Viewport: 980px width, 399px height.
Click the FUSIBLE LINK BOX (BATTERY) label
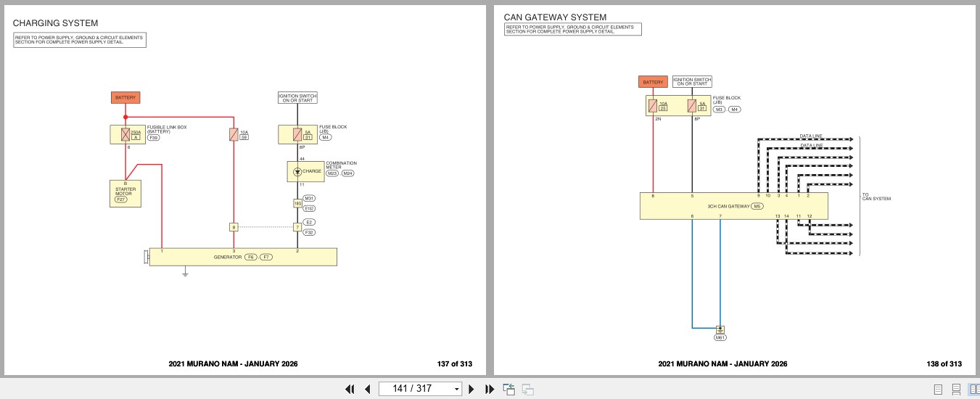pyautogui.click(x=167, y=129)
